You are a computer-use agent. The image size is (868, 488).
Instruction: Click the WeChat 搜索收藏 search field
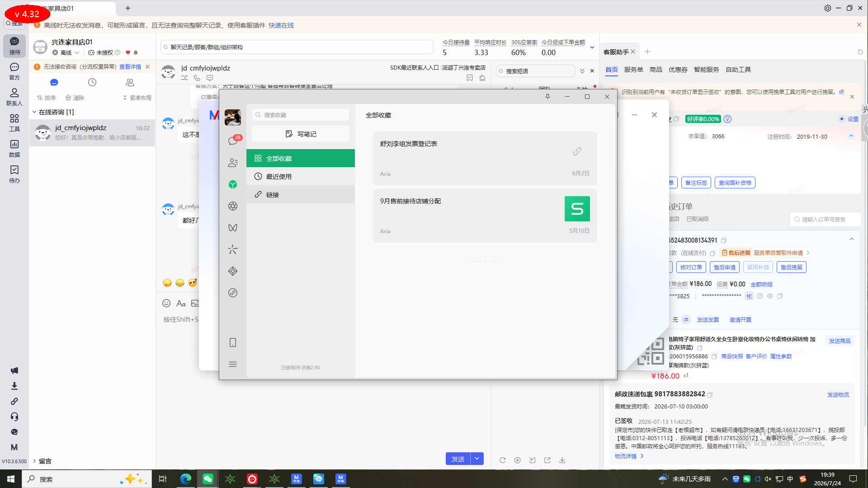click(x=301, y=115)
